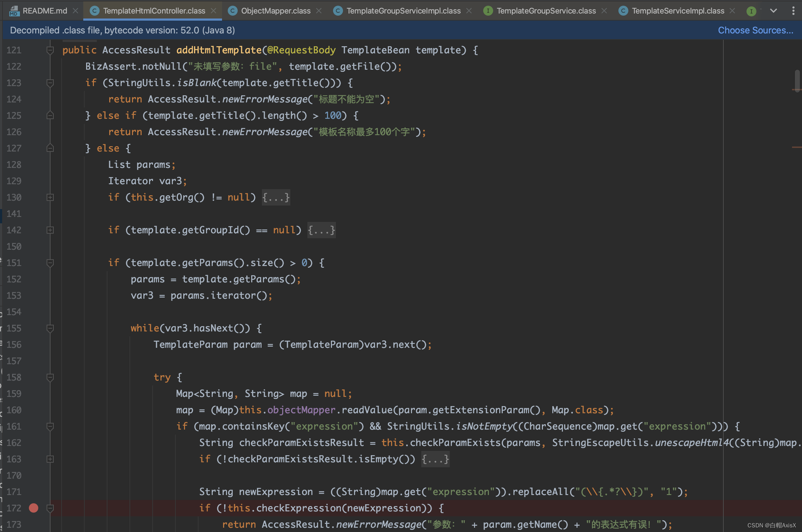Switch to TemplateServiceImpl.class tab
The width and height of the screenshot is (802, 532).
click(x=677, y=11)
